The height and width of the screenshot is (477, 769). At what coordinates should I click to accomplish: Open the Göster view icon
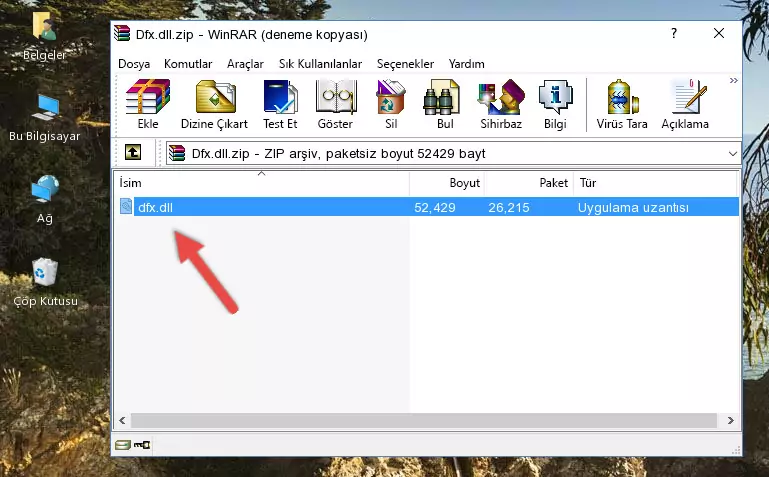(x=335, y=104)
